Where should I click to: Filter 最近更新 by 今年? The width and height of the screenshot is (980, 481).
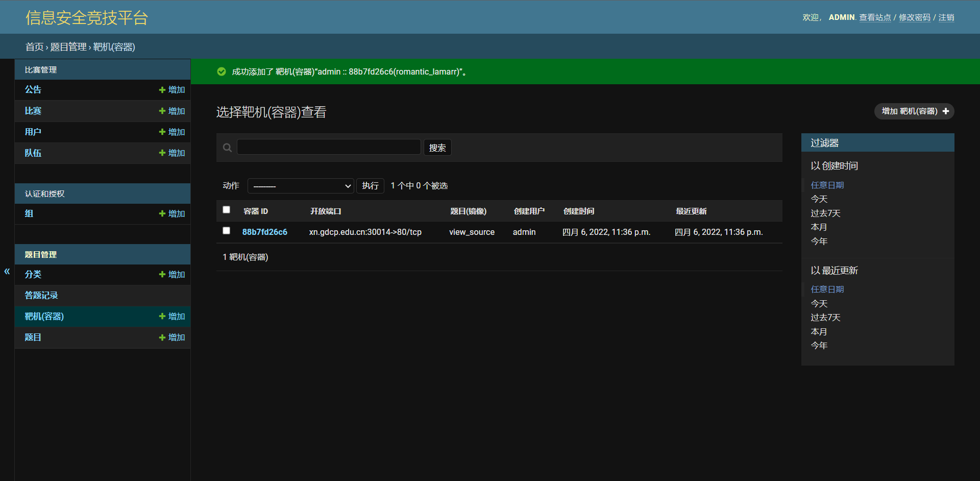point(819,346)
